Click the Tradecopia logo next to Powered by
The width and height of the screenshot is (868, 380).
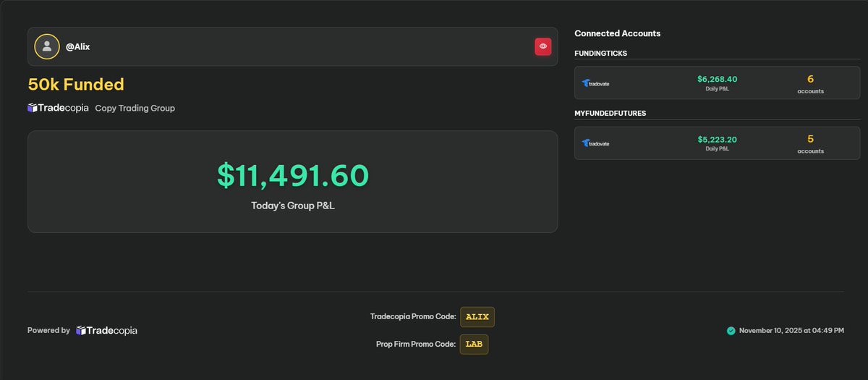(106, 330)
